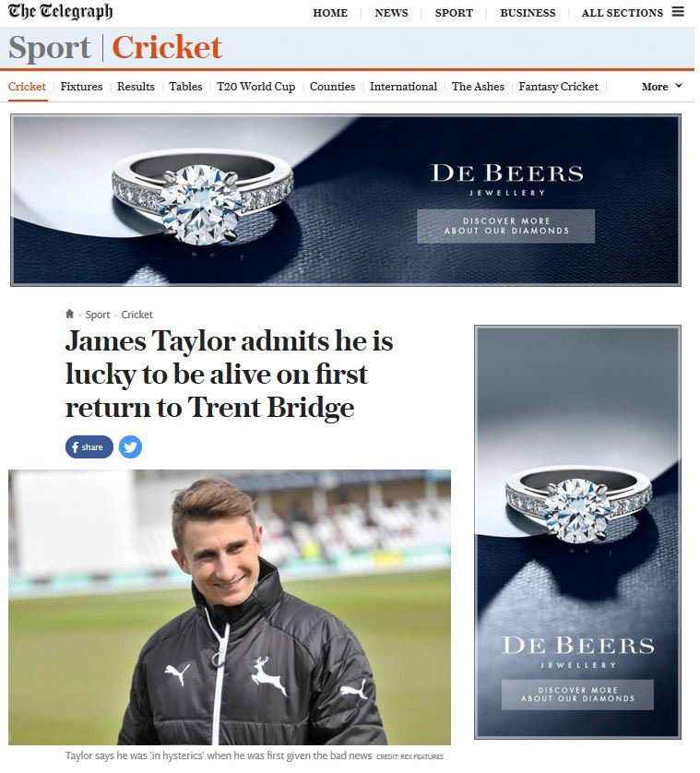Open the BUSINESS top menu item
The height and width of the screenshot is (773, 700).
pyautogui.click(x=528, y=13)
